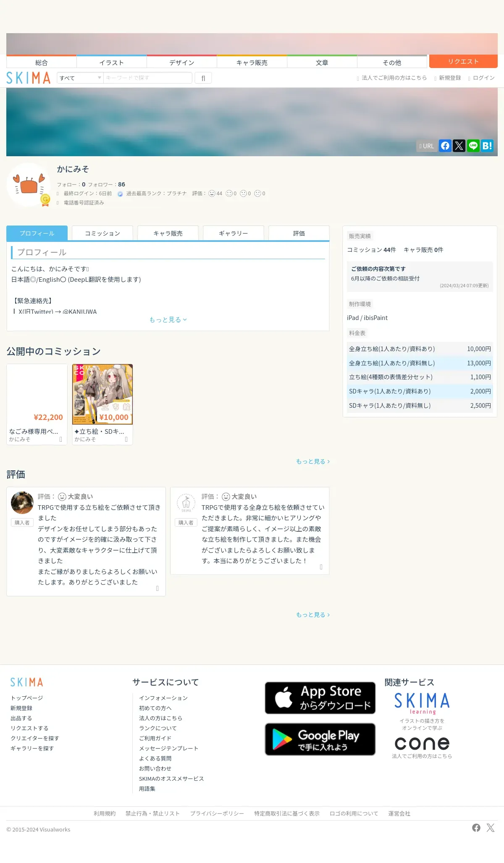See more commissions もっと見る link
This screenshot has width=504, height=863.
coord(313,461)
